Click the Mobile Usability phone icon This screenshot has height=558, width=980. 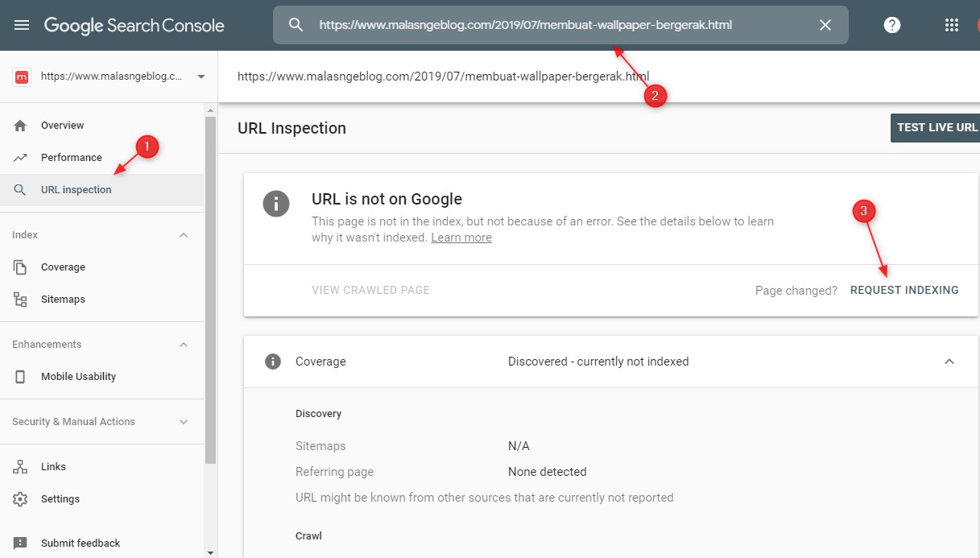20,377
